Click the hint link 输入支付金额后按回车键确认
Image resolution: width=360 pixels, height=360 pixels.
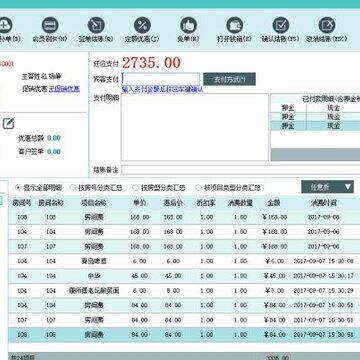(x=162, y=89)
